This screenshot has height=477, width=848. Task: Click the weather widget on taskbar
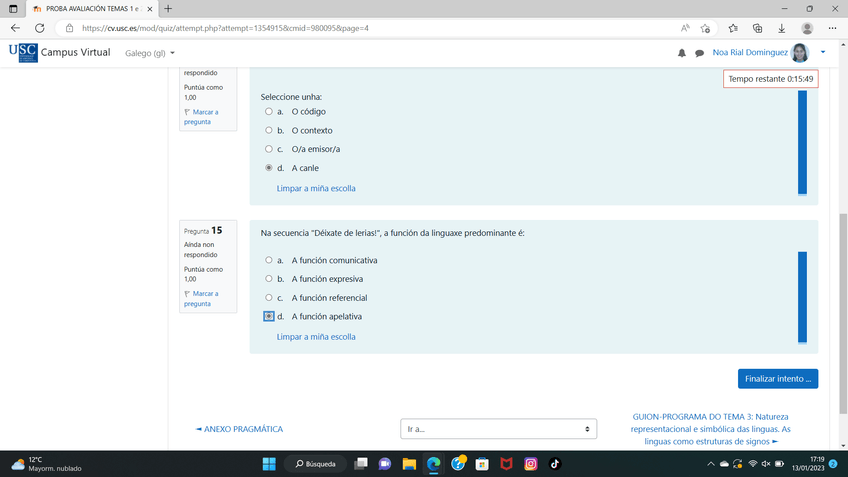46,464
